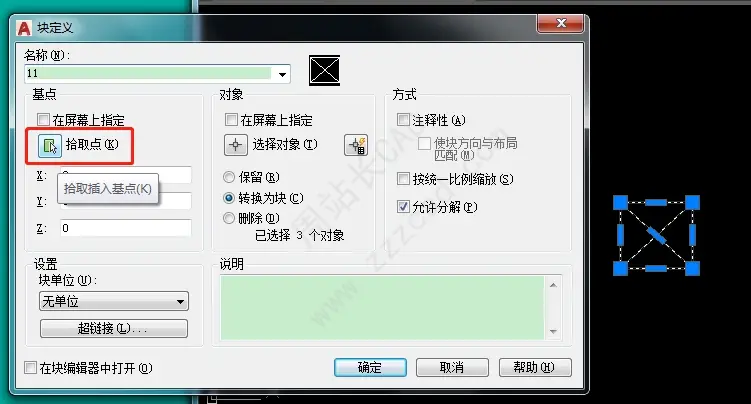Click the center diagonal grip on the selected drawing
The height and width of the screenshot is (404, 751).
656,235
